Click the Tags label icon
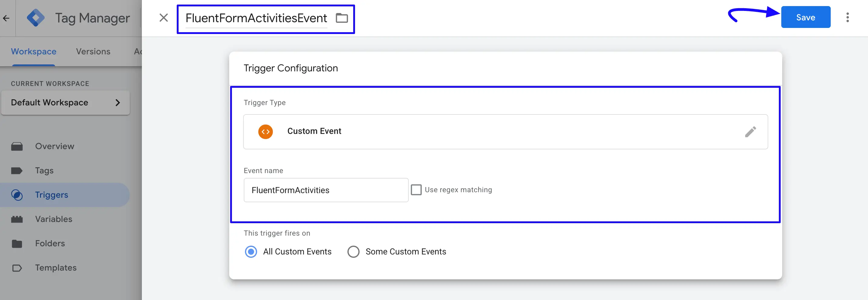 pos(17,171)
